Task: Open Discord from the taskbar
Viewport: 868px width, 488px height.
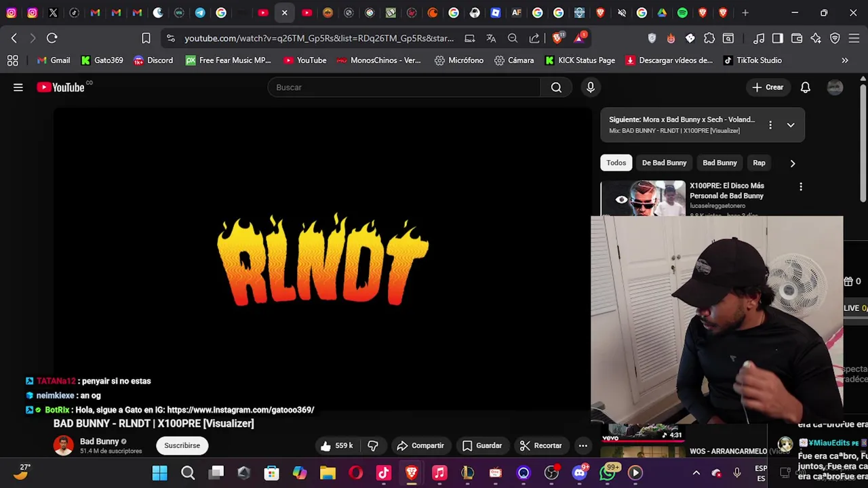Action: coord(580,473)
